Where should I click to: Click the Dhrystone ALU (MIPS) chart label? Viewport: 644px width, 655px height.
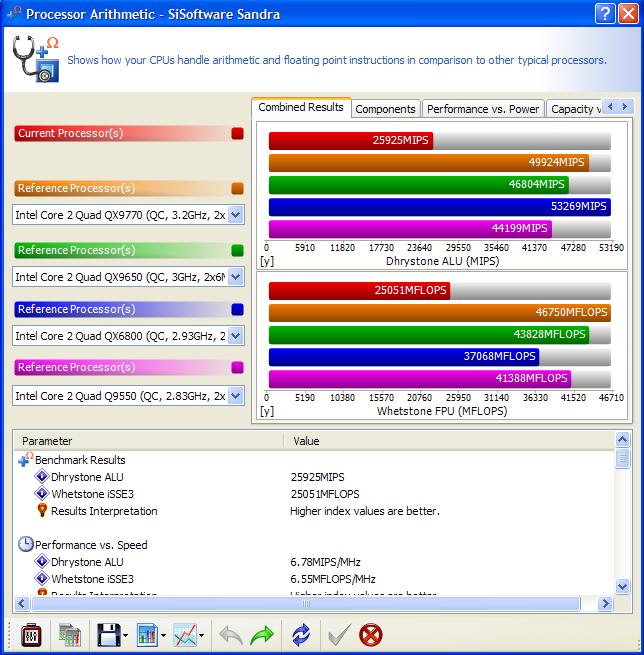pos(442,261)
